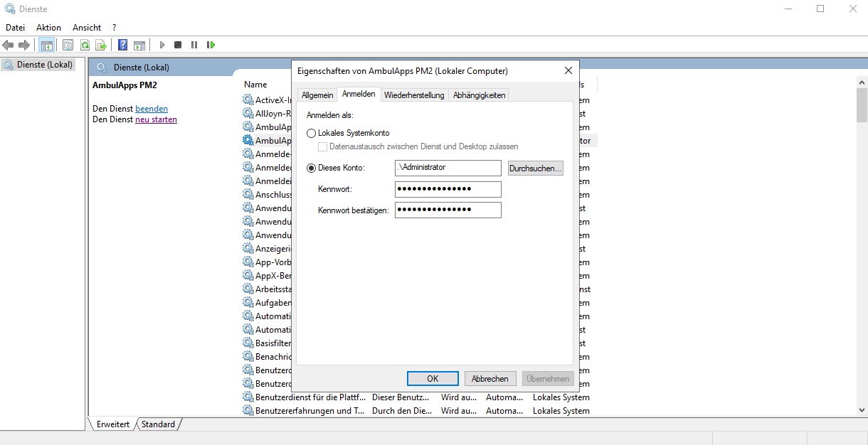Switch to the Anmelden tab
The width and height of the screenshot is (868, 445).
tap(359, 94)
